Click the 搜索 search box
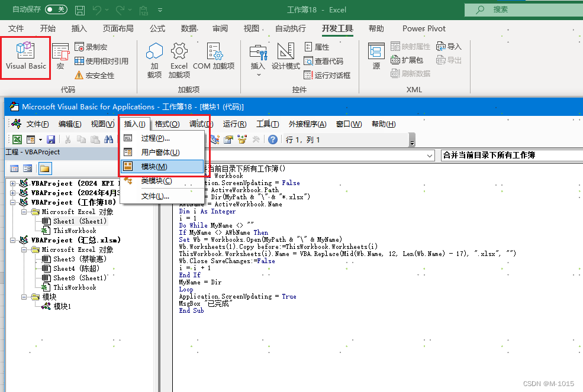The width and height of the screenshot is (583, 392). coord(523,9)
